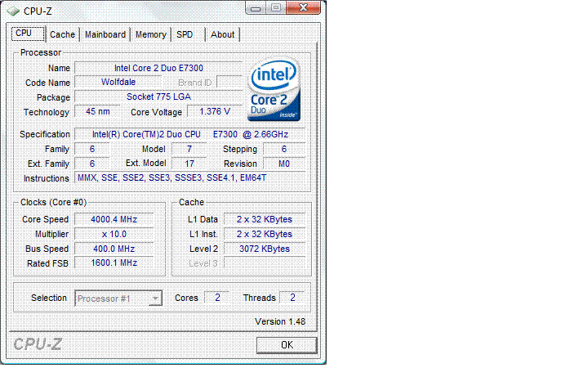Viewport: 588px width, 368px height.
Task: Click the Specification field text
Action: click(190, 134)
